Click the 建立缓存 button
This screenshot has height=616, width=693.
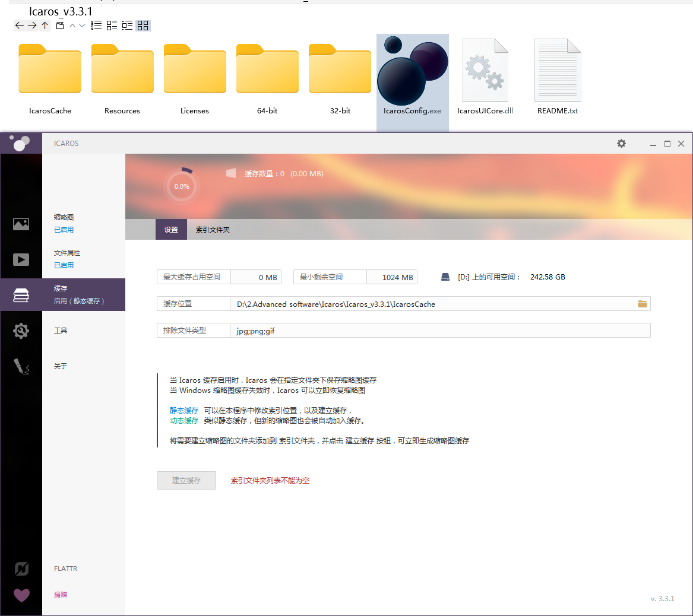(186, 481)
